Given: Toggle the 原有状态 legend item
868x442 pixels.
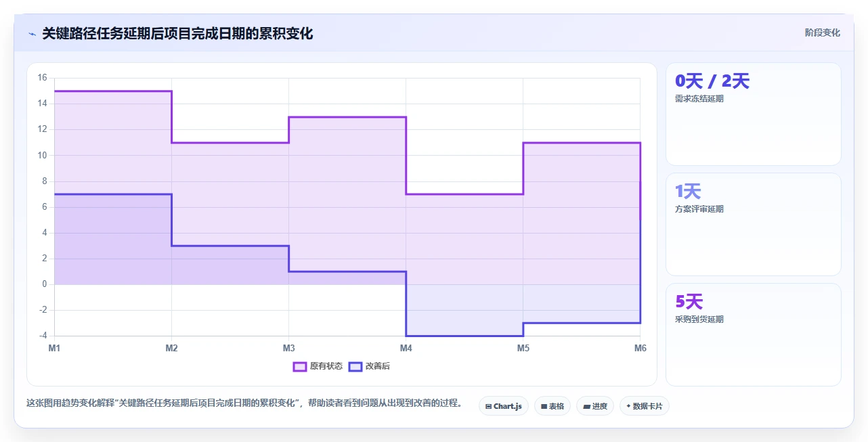Looking at the screenshot, I should click(318, 366).
